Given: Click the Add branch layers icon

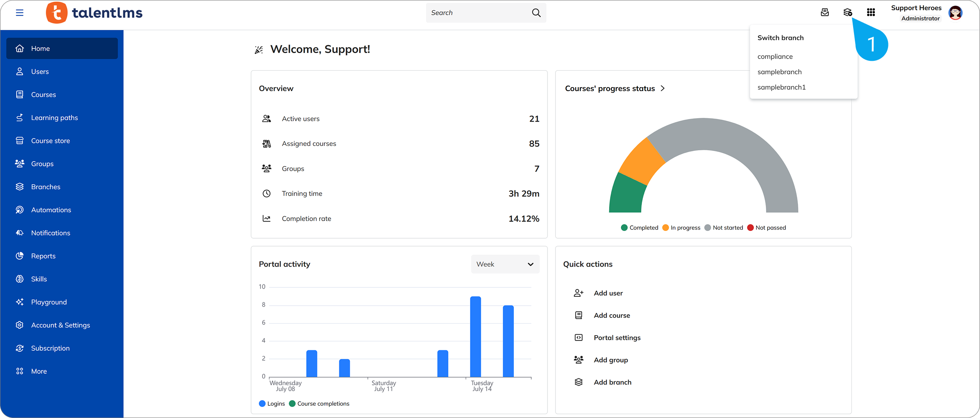Looking at the screenshot, I should [x=579, y=382].
